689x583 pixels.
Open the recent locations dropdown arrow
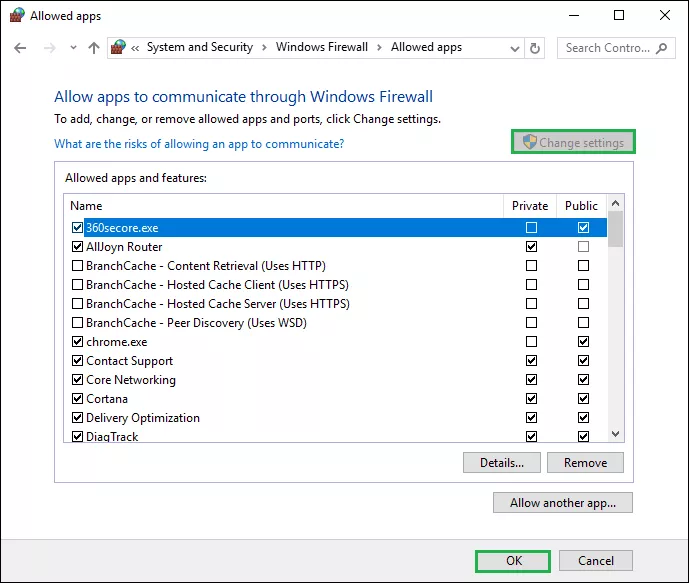73,48
